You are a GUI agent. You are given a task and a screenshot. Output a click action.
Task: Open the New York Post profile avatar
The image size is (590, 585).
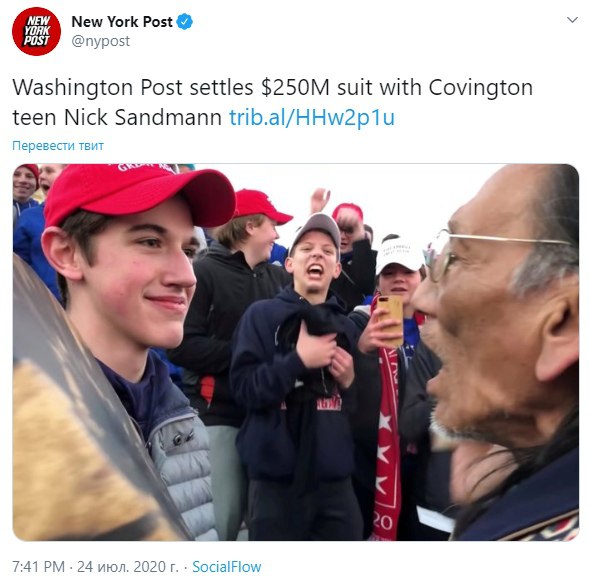click(x=36, y=31)
